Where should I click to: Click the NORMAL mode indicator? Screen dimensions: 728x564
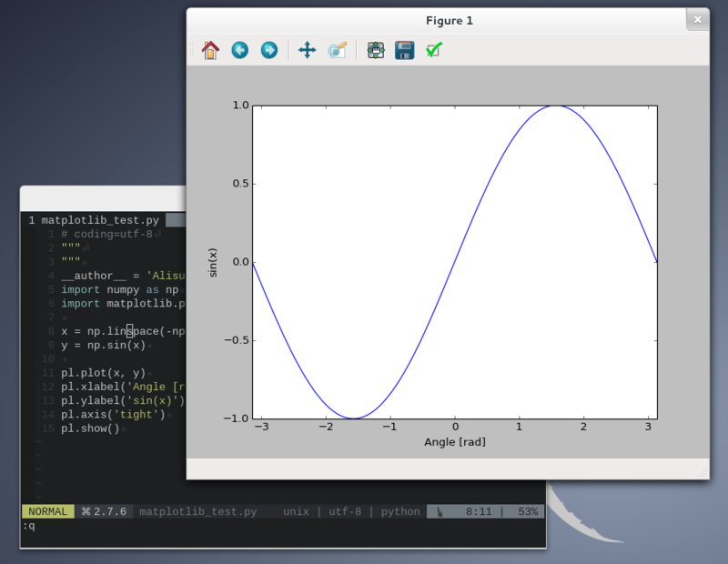pos(47,511)
